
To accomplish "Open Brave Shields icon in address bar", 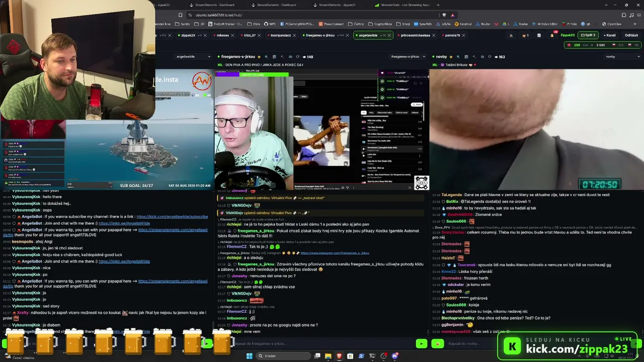I will point(444,15).
